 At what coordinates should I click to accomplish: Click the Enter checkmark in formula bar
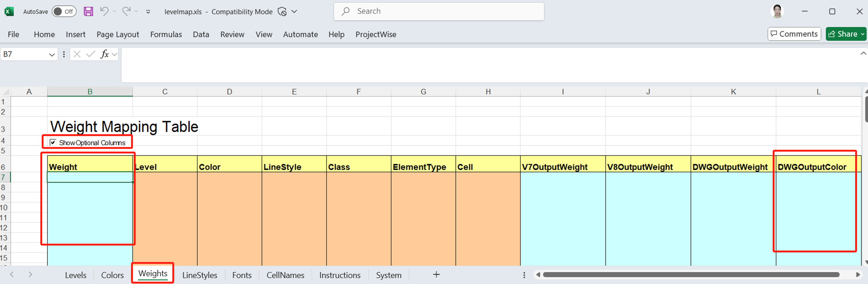click(90, 54)
